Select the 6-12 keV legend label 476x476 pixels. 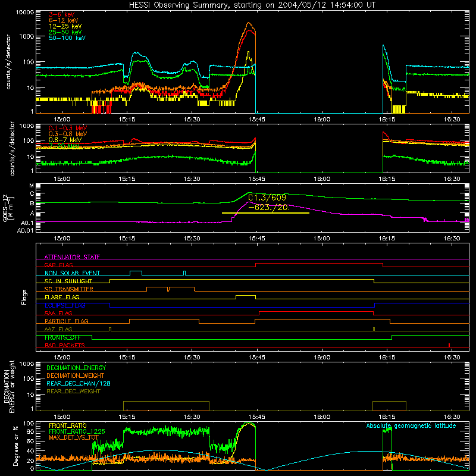(64, 20)
